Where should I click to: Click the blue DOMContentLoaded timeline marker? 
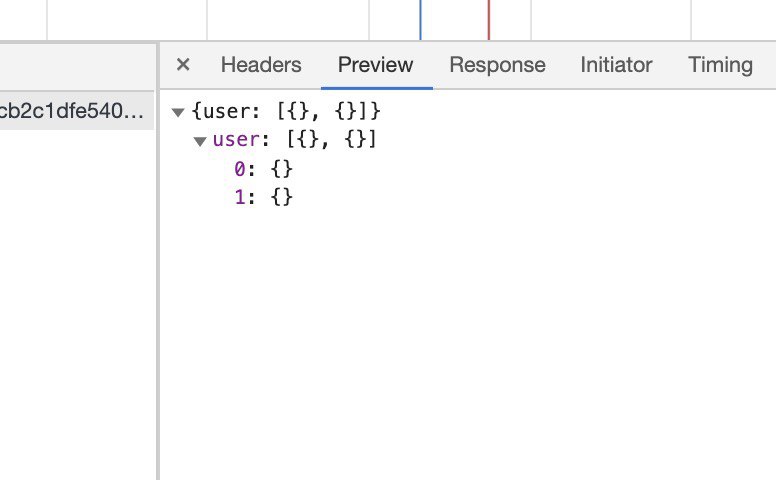pyautogui.click(x=420, y=20)
